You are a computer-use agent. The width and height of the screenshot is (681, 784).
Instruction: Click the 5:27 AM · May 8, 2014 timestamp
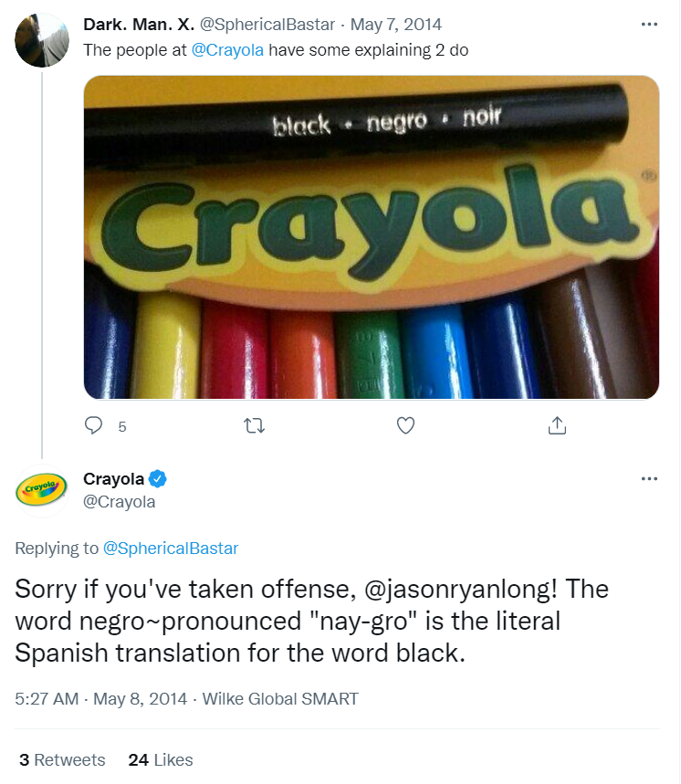pos(100,699)
